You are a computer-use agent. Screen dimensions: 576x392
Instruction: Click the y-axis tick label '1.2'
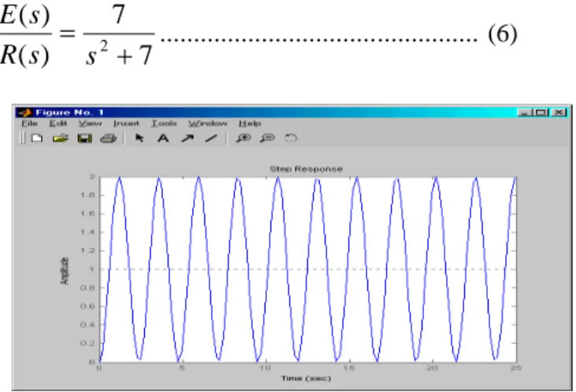[88, 250]
